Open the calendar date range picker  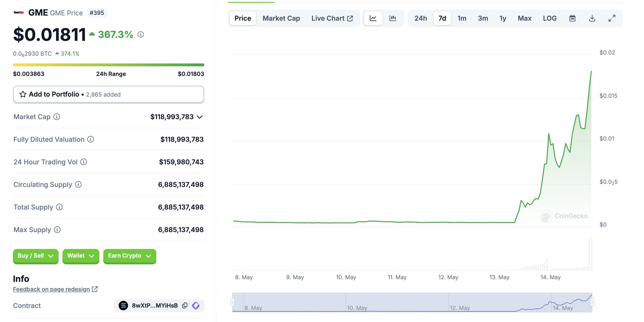[x=572, y=18]
